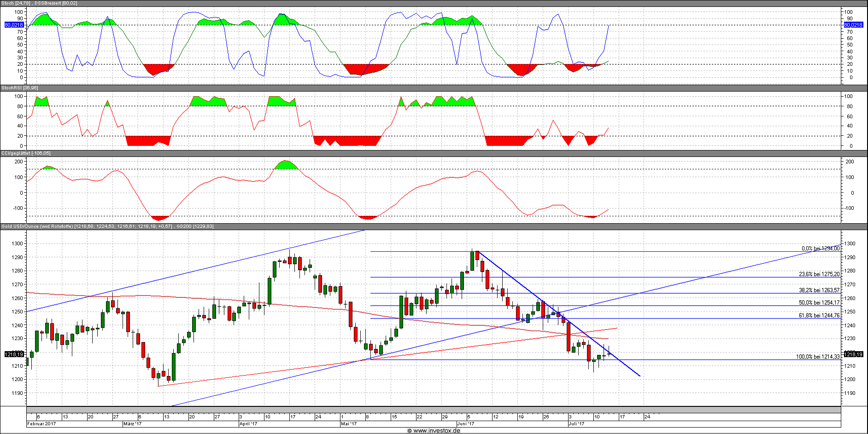Click the 0,0% bei 1294,00 Fibonacci label
This screenshot has width=868, height=434.
pos(820,249)
